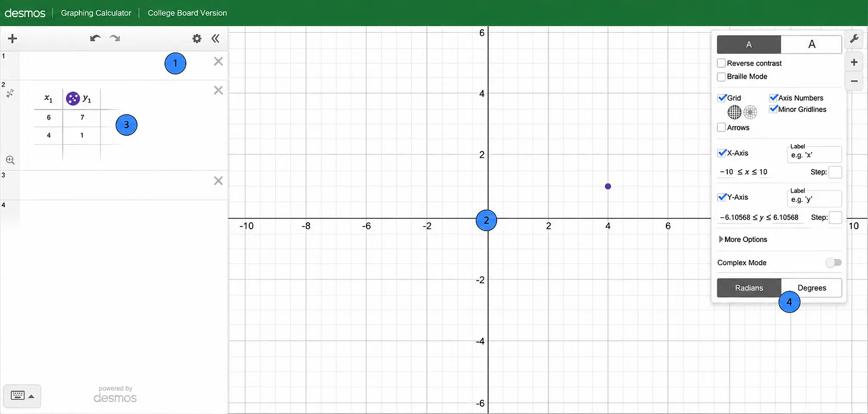Click the table regression icon in row 2

click(x=10, y=94)
